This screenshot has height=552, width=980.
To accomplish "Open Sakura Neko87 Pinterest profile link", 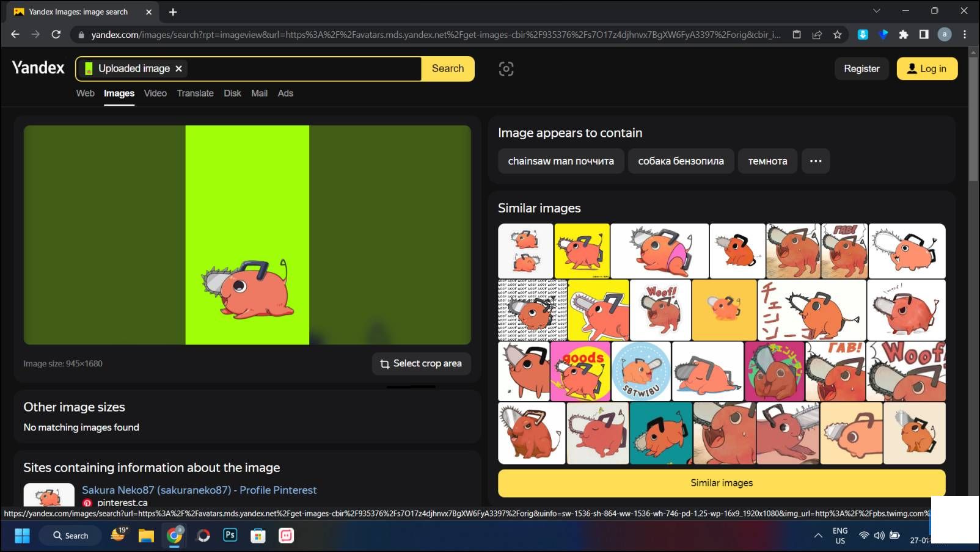I will [199, 490].
